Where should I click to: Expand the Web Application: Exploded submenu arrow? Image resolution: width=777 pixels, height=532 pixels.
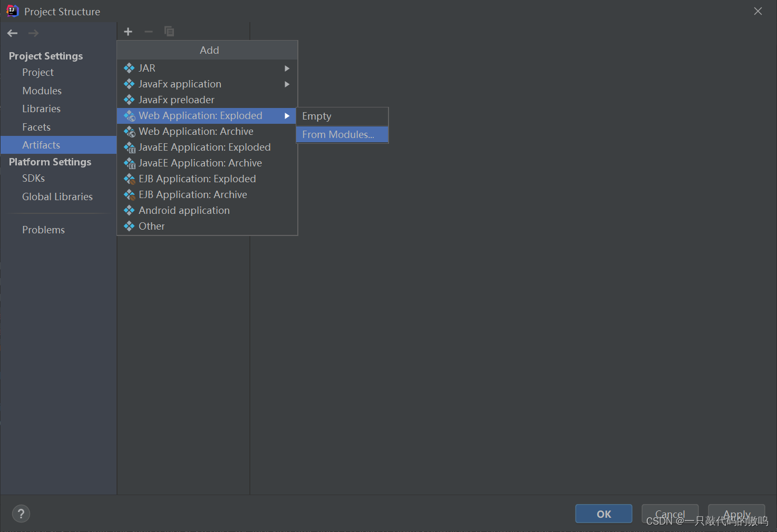tap(287, 116)
